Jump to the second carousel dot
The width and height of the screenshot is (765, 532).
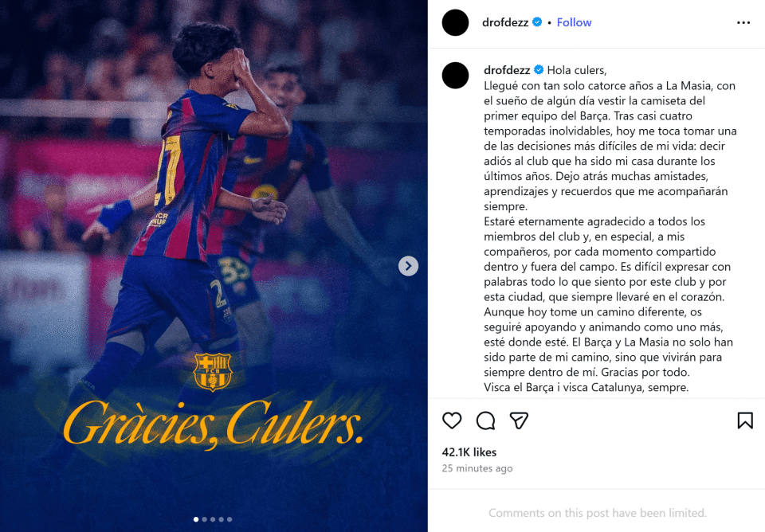tap(205, 519)
